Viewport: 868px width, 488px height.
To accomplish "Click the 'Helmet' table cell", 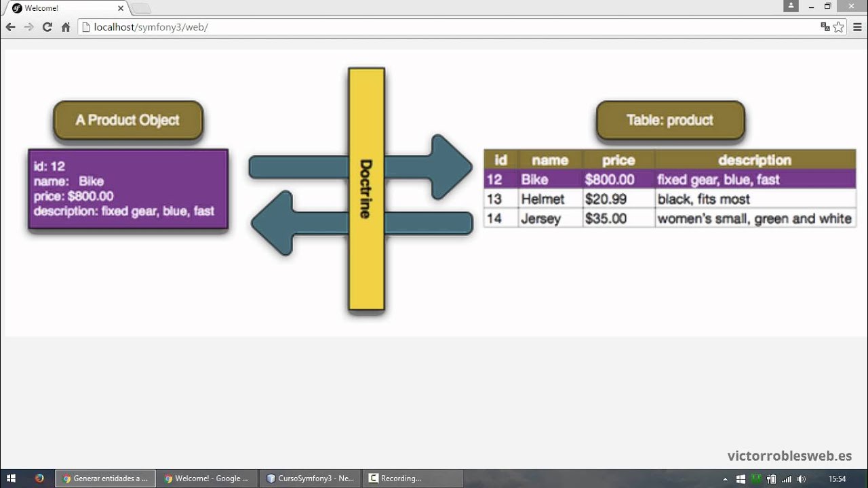I will click(x=550, y=199).
